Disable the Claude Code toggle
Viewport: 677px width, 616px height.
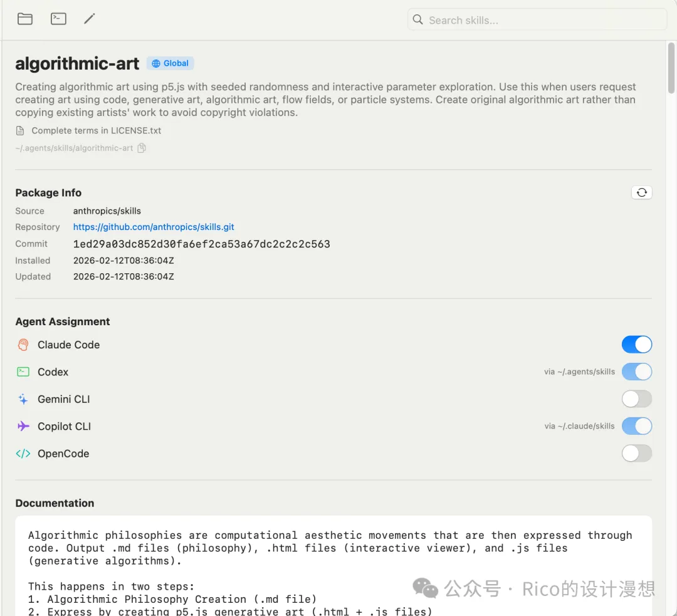pyautogui.click(x=636, y=345)
